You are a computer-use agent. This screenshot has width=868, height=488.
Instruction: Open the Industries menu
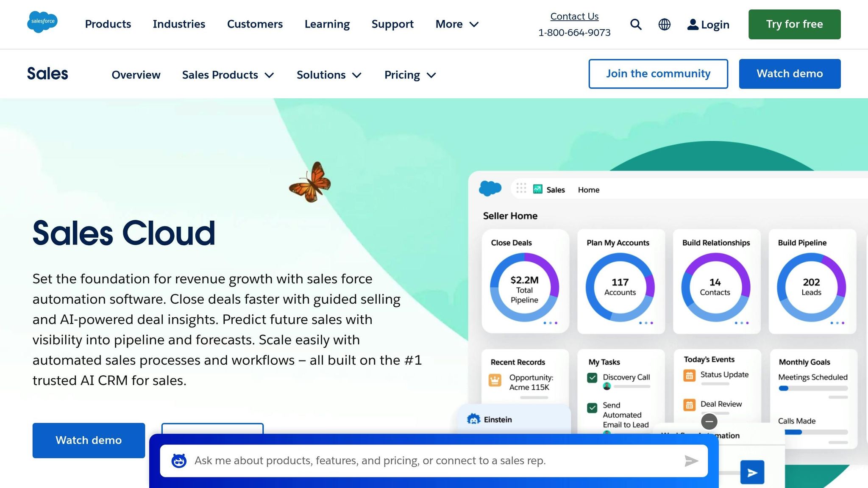tap(179, 24)
